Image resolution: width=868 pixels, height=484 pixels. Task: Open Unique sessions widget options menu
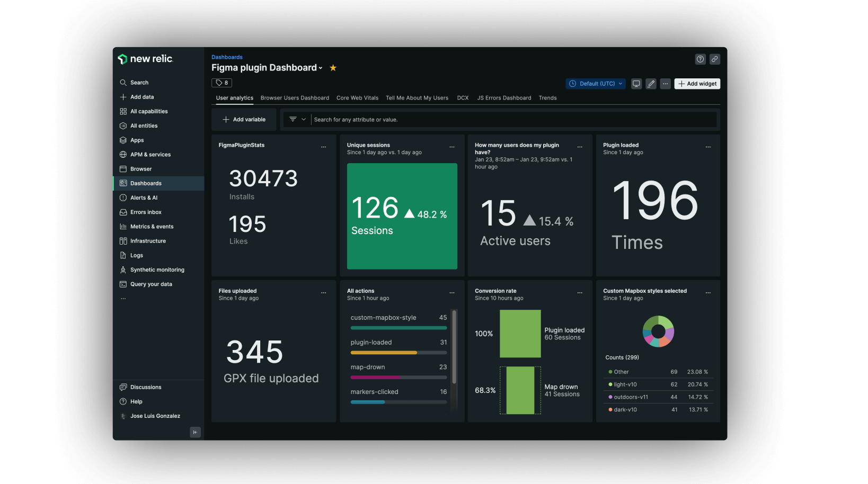point(452,147)
